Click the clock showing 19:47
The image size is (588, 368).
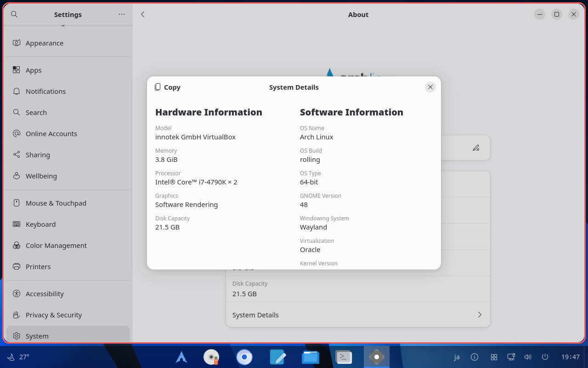point(571,357)
